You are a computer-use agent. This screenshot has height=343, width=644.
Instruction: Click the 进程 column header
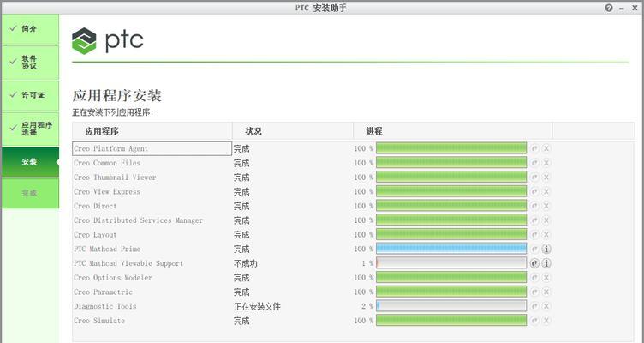click(374, 131)
